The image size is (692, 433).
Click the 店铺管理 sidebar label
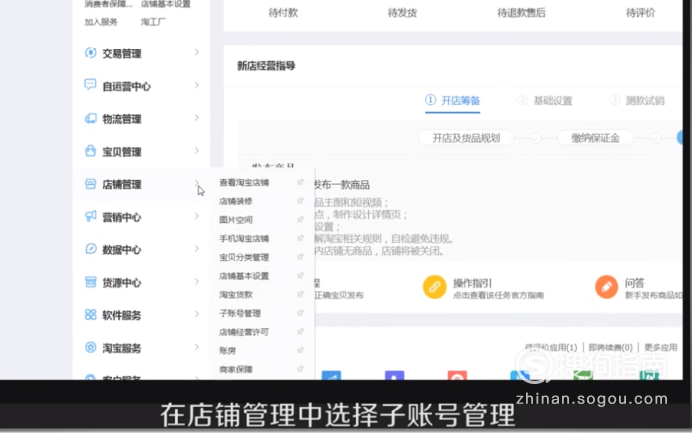(122, 184)
